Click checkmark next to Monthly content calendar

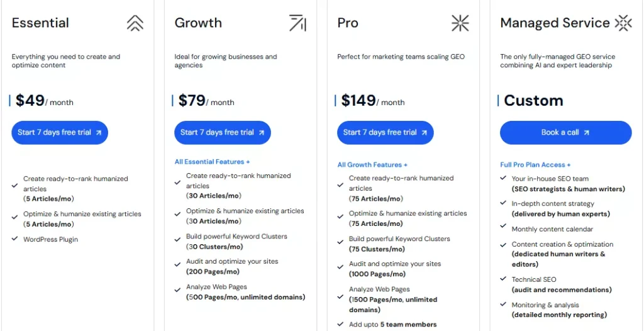pos(504,229)
